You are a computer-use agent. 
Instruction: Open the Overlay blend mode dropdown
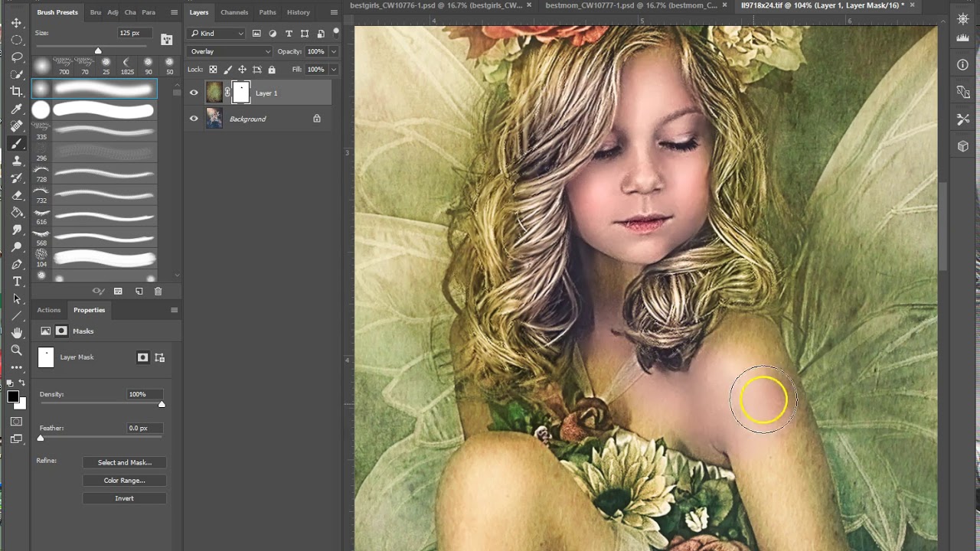point(230,51)
